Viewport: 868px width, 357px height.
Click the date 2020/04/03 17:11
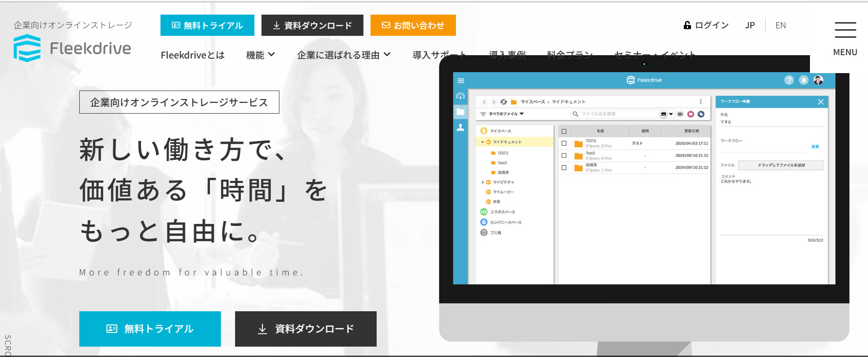pyautogui.click(x=691, y=143)
